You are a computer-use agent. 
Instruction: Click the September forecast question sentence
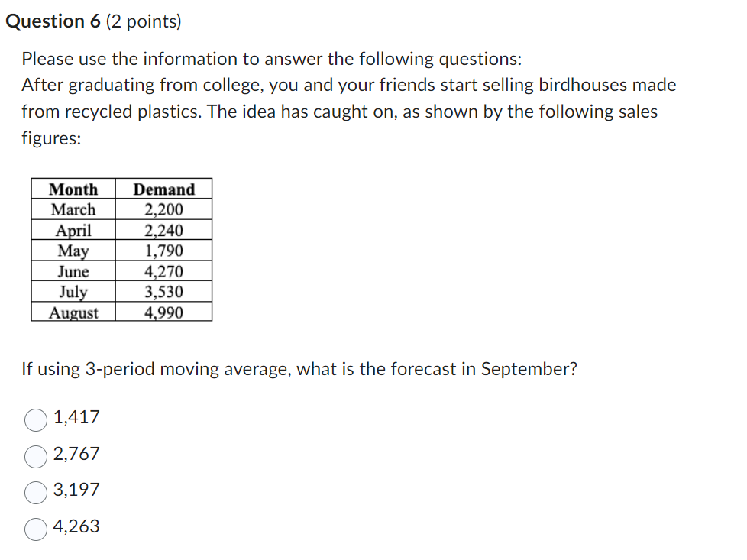298,369
